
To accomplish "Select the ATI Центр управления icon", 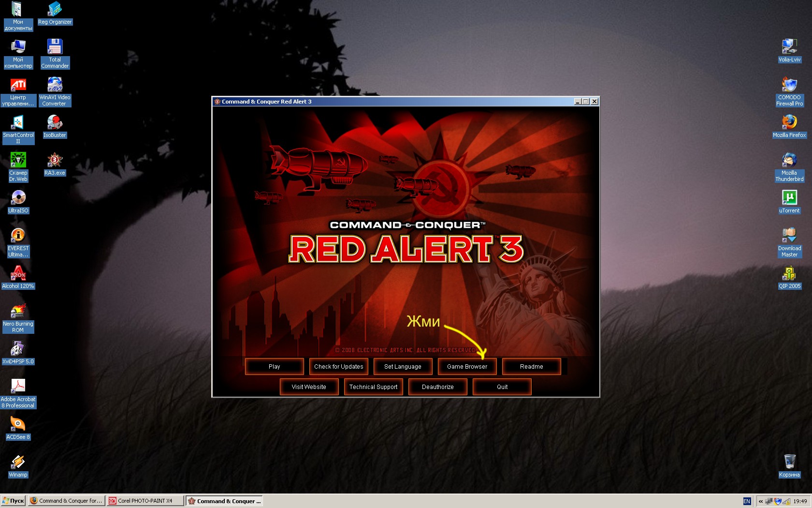I will coord(18,91).
